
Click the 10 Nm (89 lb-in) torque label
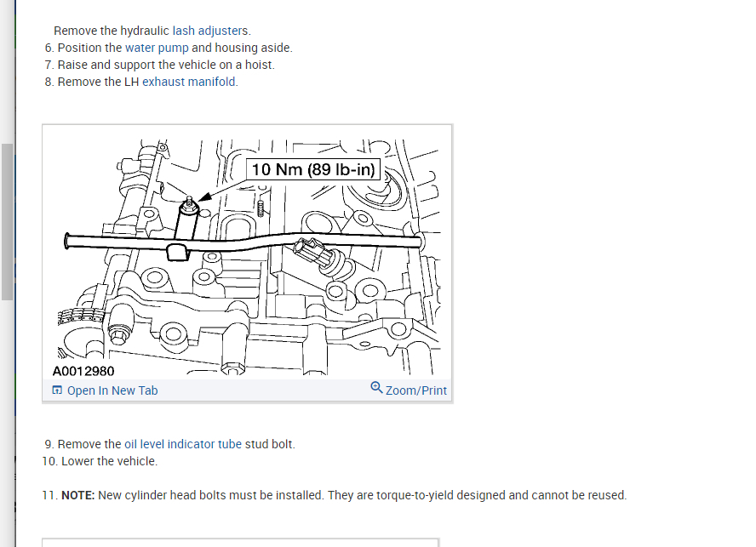313,169
